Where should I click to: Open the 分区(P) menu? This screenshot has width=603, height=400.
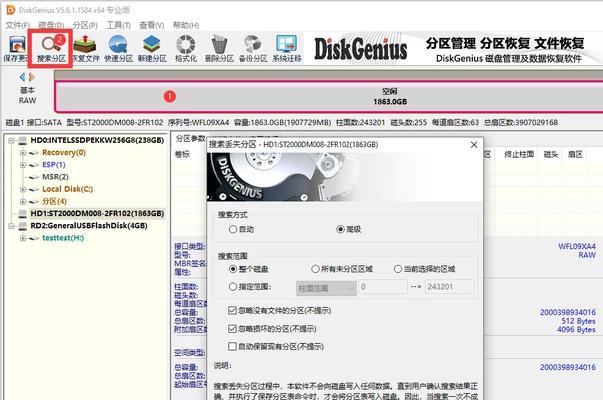(85, 25)
